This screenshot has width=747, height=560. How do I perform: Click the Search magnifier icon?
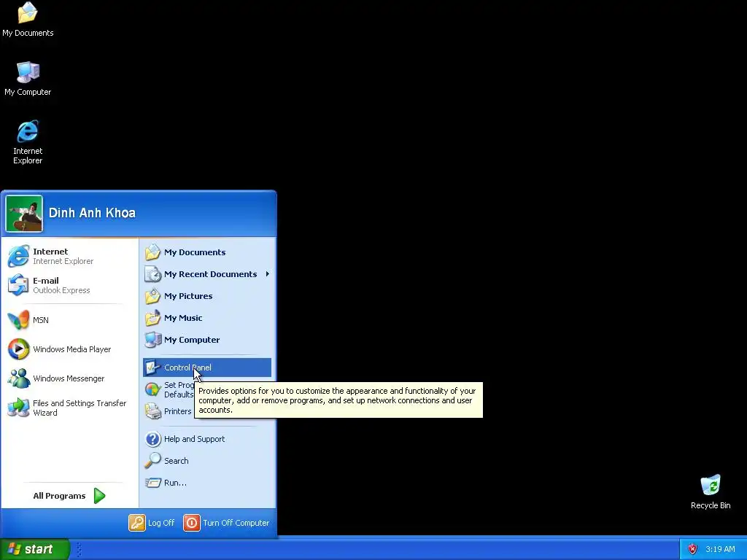153,461
